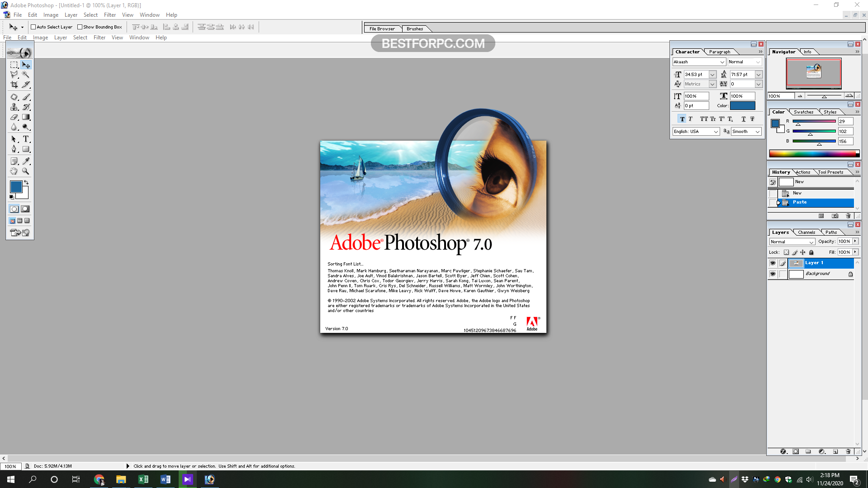
Task: Select the Healing Brush tool
Action: click(14, 97)
